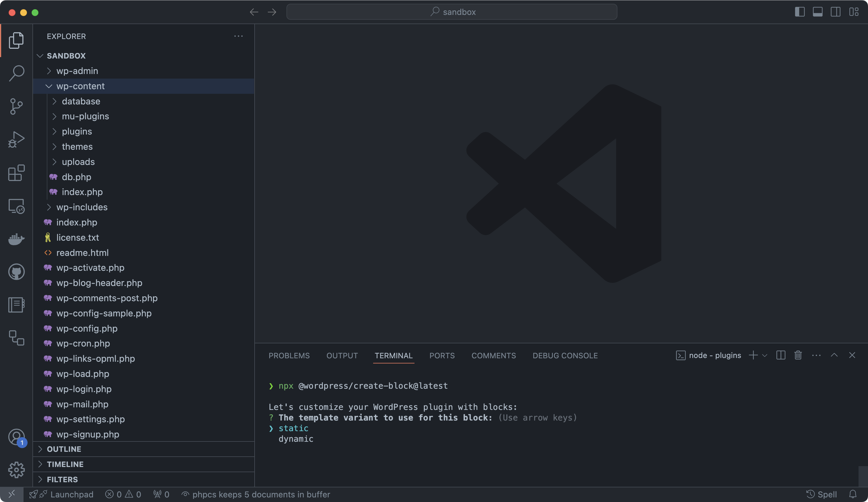
Task: Open the Customize Layout icon
Action: click(854, 12)
